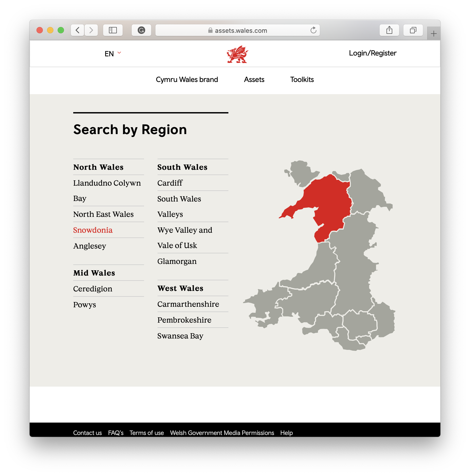This screenshot has width=470, height=476.
Task: Toggle the Safari sidebar button
Action: 113,30
